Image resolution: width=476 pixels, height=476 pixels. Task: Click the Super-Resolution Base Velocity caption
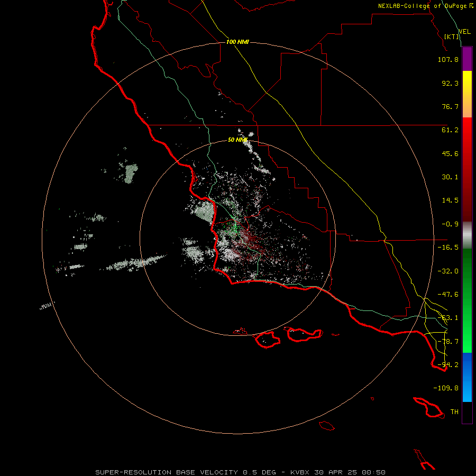240,472
